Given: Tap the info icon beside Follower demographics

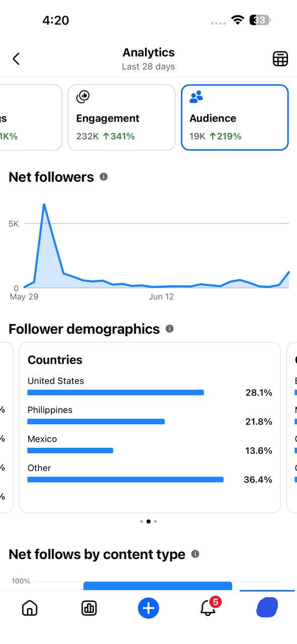Looking at the screenshot, I should point(170,329).
